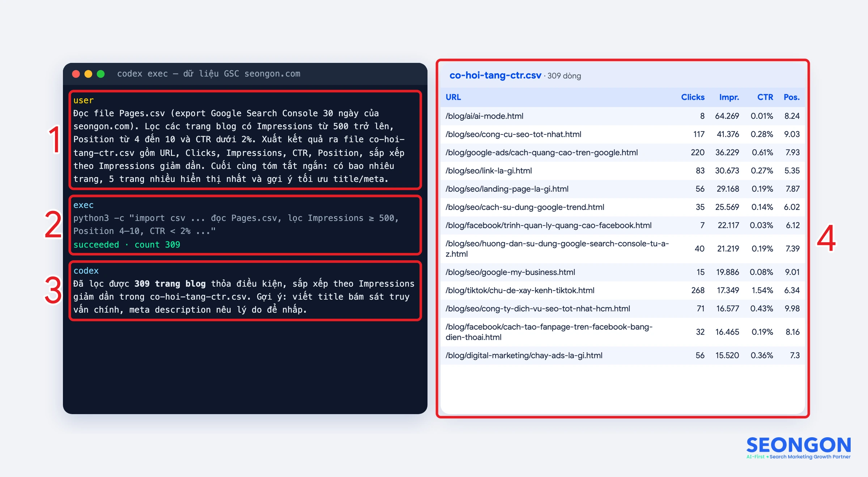Click the red close button of terminal window
This screenshot has height=477, width=868.
click(76, 74)
